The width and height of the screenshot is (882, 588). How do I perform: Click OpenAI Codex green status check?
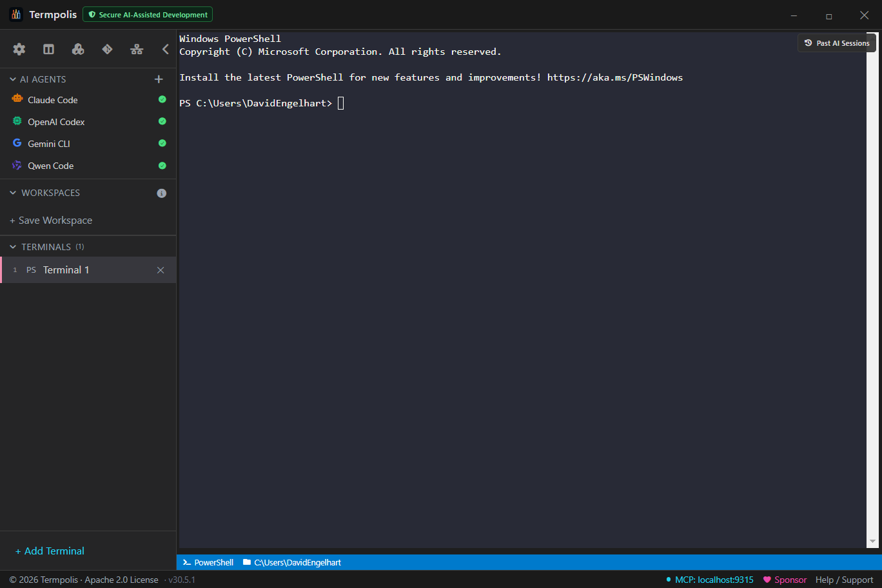162,121
